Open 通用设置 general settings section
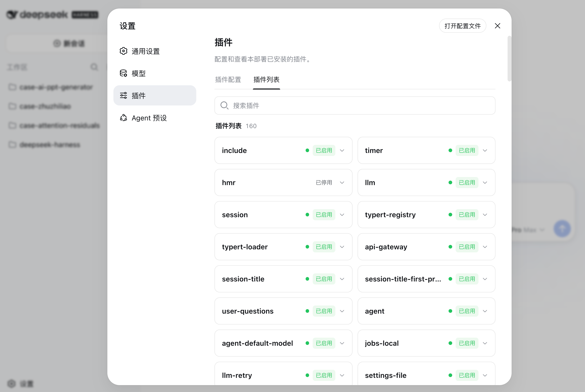Screen dimensions: 585x392 (155, 51)
